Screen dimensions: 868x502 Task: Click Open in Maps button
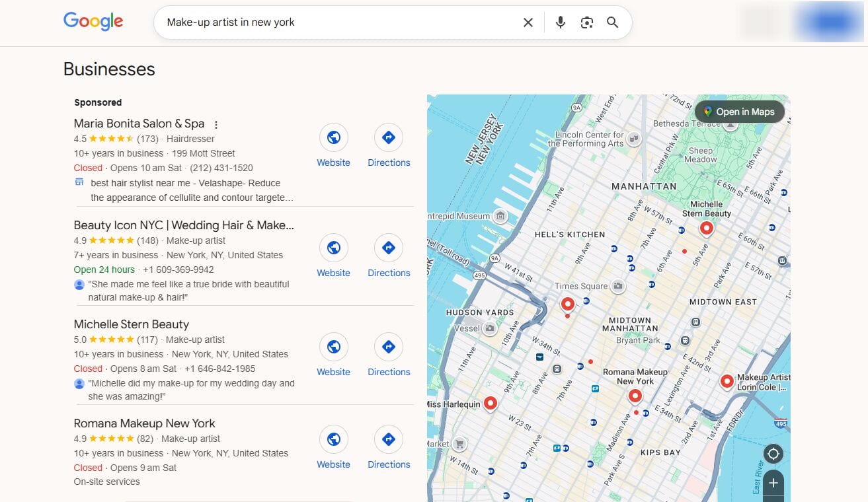pyautogui.click(x=739, y=112)
